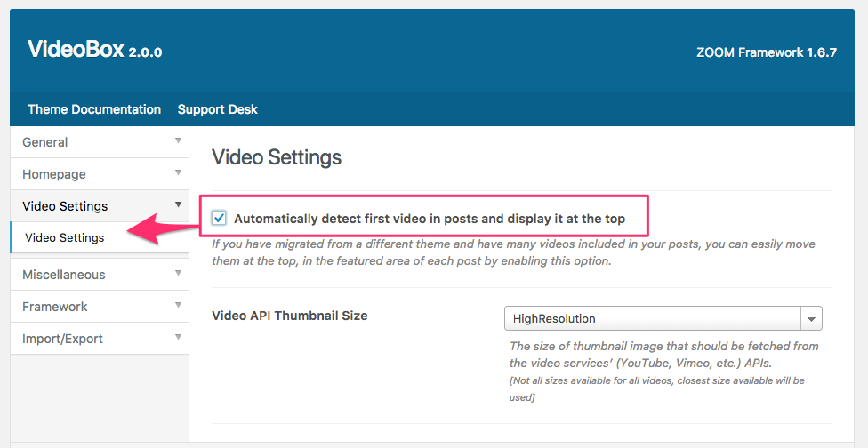Click the ZOOM Framework 1.6.7 text
Image resolution: width=868 pixels, height=448 pixels.
pyautogui.click(x=767, y=52)
